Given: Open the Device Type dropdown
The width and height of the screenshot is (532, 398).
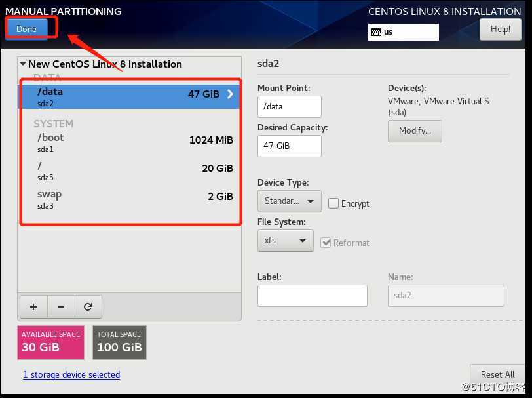Looking at the screenshot, I should pyautogui.click(x=290, y=201).
